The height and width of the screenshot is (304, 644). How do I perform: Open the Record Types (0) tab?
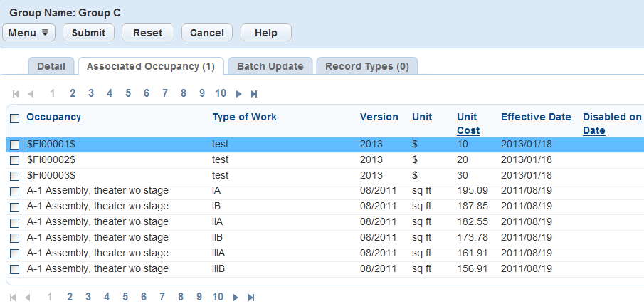(x=366, y=66)
